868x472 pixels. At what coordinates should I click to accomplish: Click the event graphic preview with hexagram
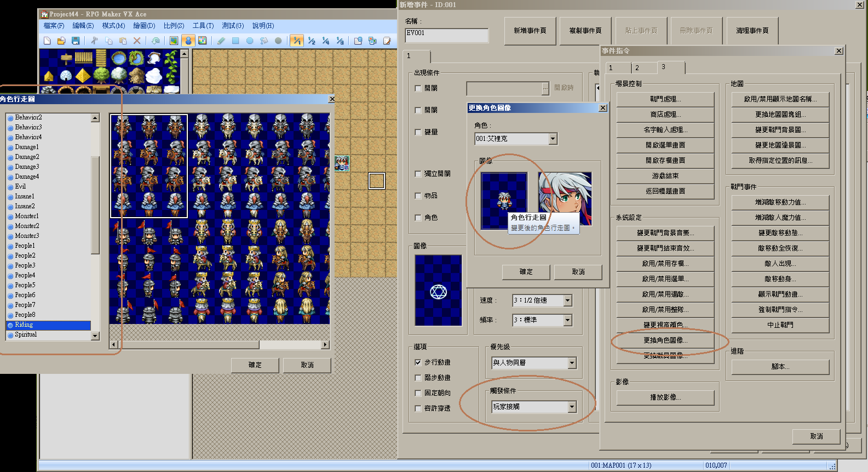(x=438, y=290)
